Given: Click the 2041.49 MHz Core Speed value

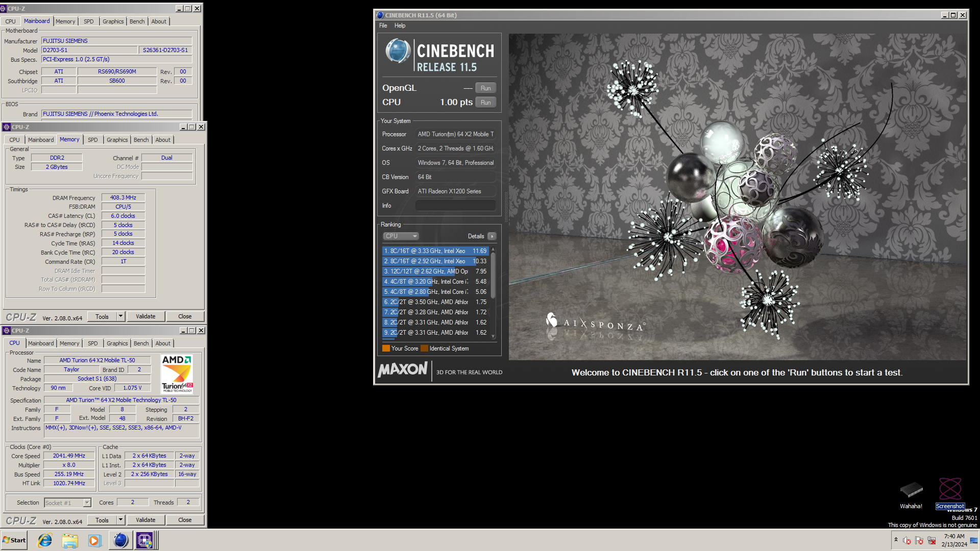Looking at the screenshot, I should [69, 456].
